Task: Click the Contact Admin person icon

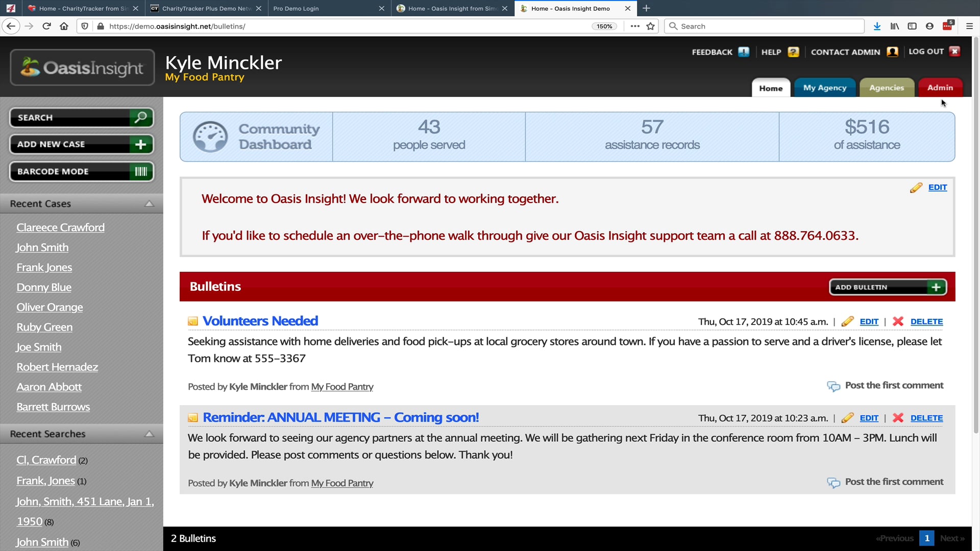Action: coord(892,52)
